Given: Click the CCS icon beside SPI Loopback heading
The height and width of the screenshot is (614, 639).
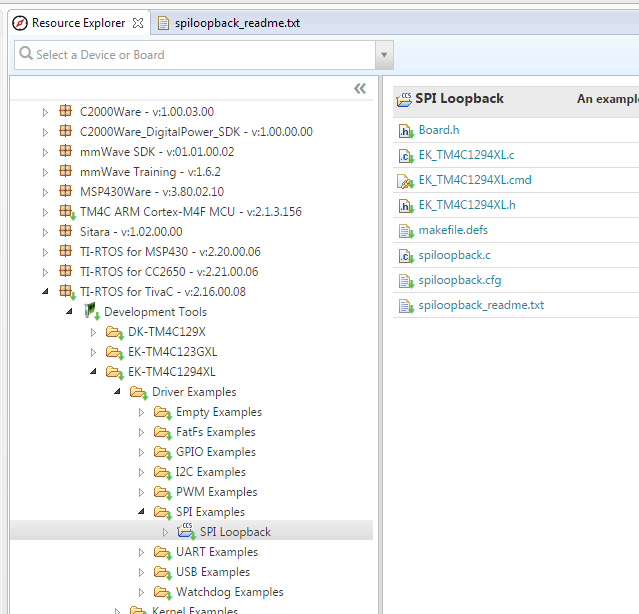Looking at the screenshot, I should pyautogui.click(x=404, y=99).
